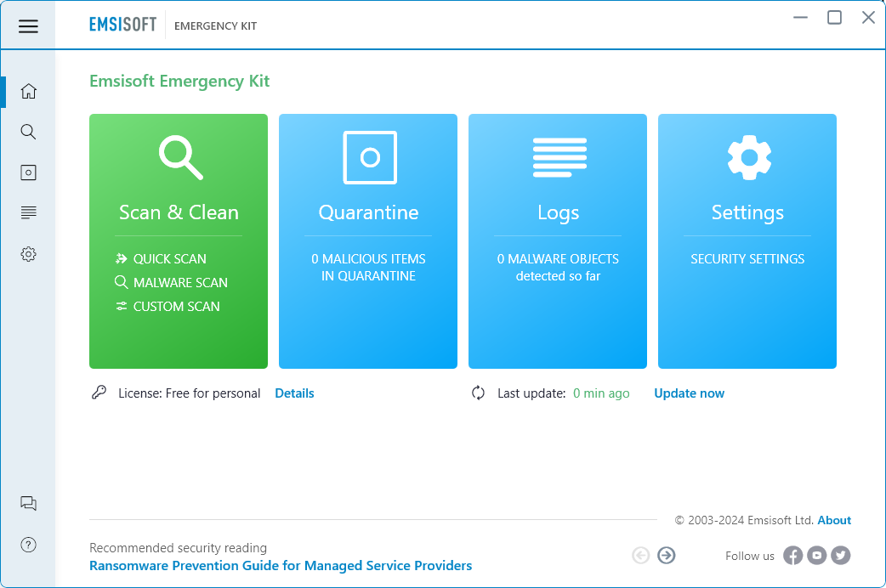This screenshot has height=588, width=886.
Task: Open Security Settings
Action: (747, 258)
